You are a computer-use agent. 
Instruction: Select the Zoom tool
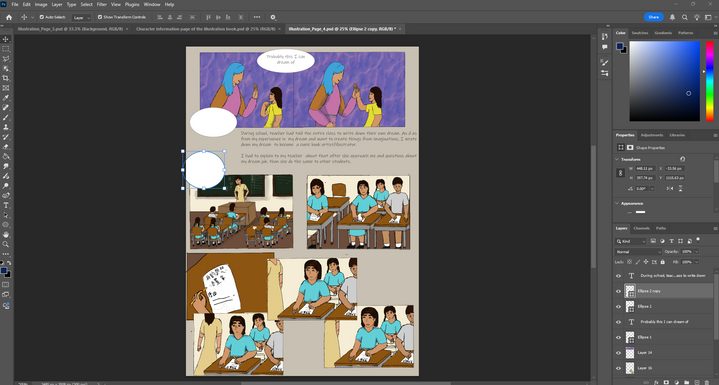6,244
